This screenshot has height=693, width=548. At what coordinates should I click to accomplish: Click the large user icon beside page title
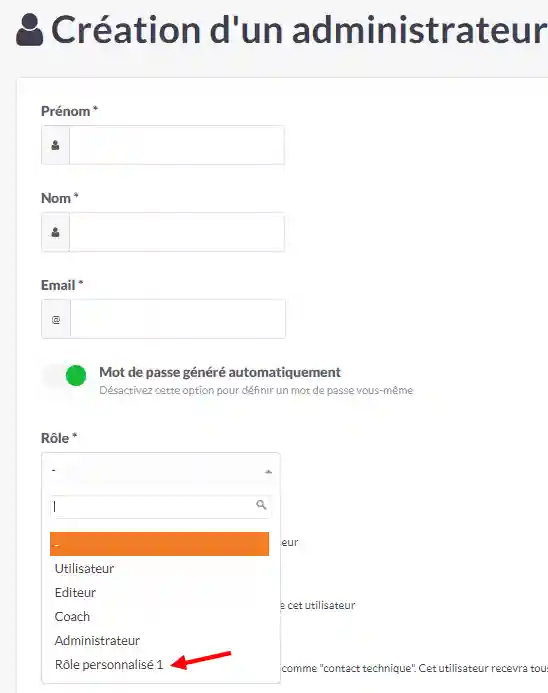pos(30,30)
